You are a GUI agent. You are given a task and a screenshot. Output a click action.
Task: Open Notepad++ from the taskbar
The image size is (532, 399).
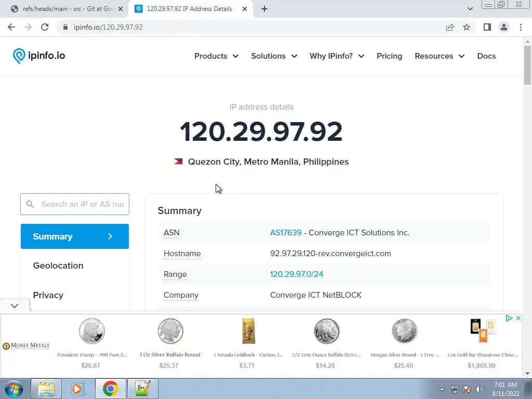[x=142, y=389]
